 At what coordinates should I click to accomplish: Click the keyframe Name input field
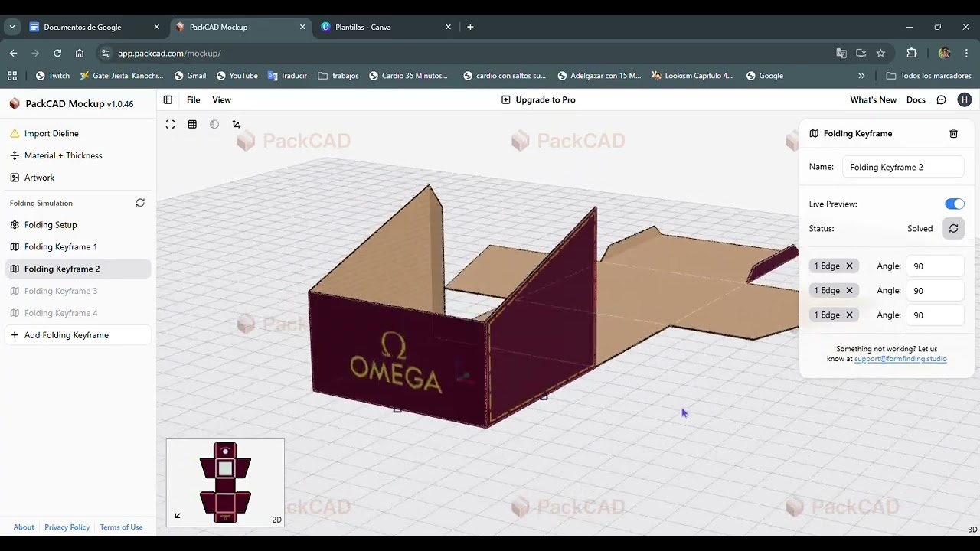click(903, 167)
